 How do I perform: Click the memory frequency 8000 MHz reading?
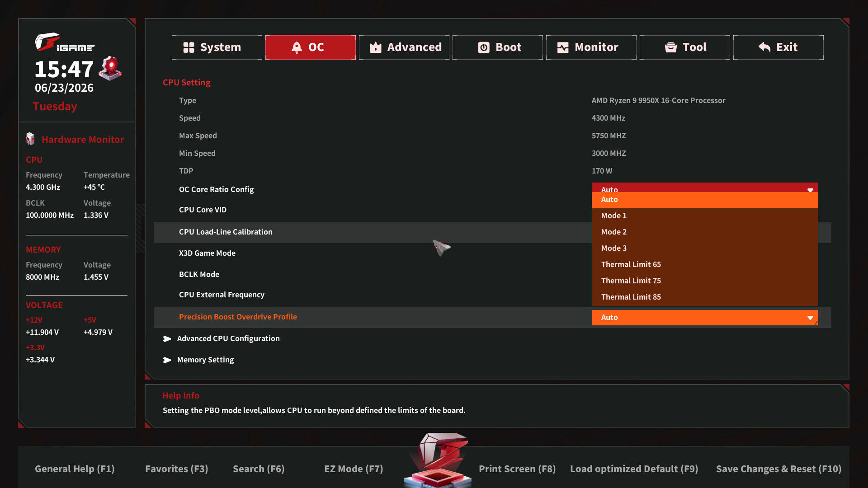[42, 277]
